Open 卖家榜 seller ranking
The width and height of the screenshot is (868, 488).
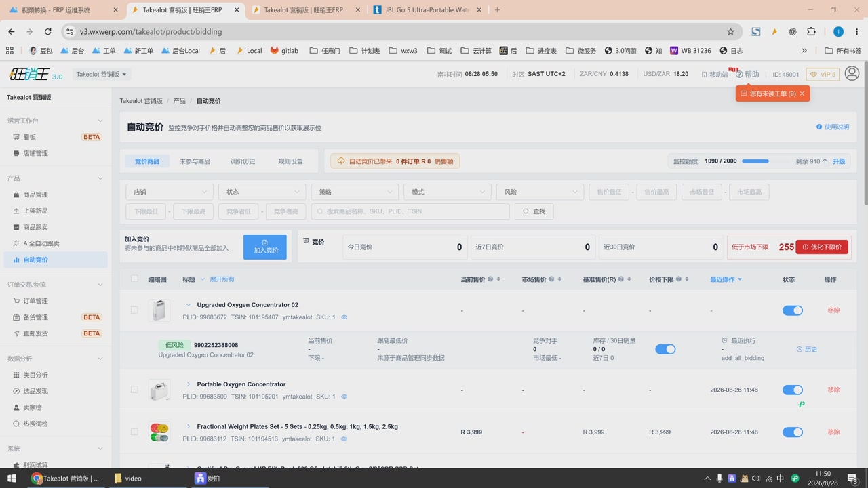[56, 407]
